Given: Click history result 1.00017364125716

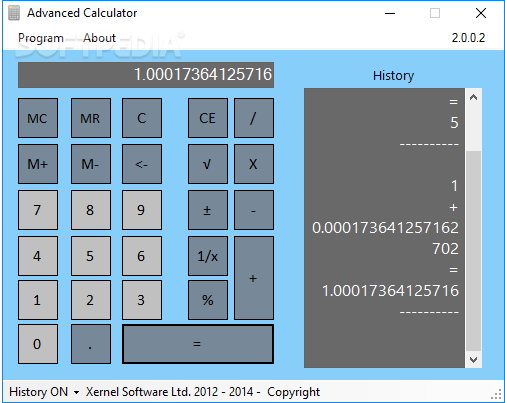Looking at the screenshot, I should click(390, 291).
